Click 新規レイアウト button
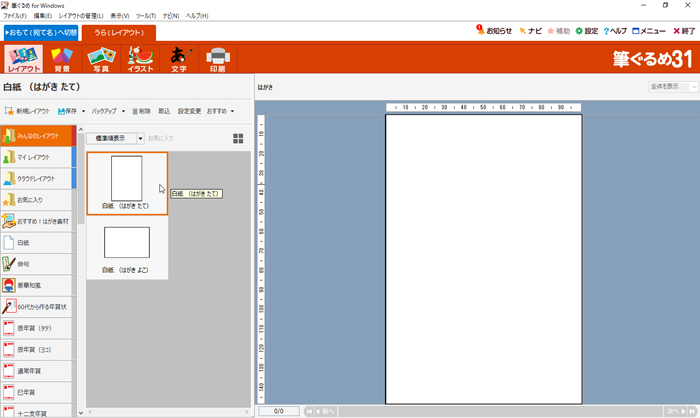Screen dimensions: 700x418 click(27, 111)
